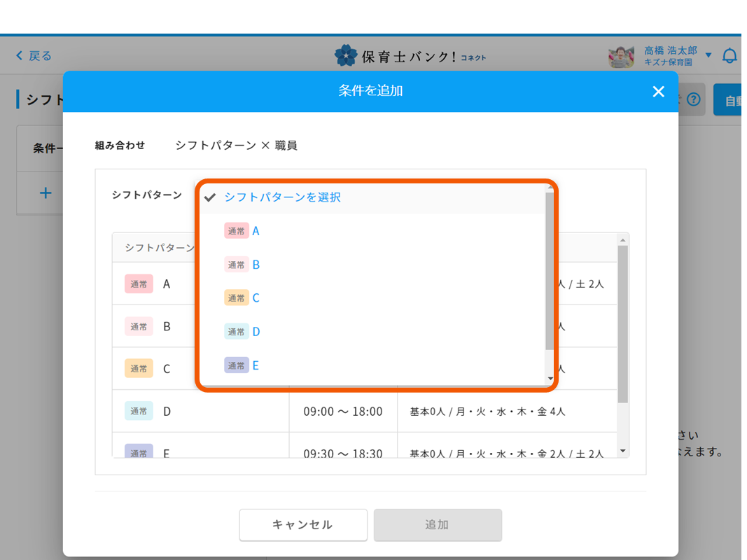Pick shift pattern C in list
Image resolution: width=747 pixels, height=560 pixels.
click(x=256, y=298)
